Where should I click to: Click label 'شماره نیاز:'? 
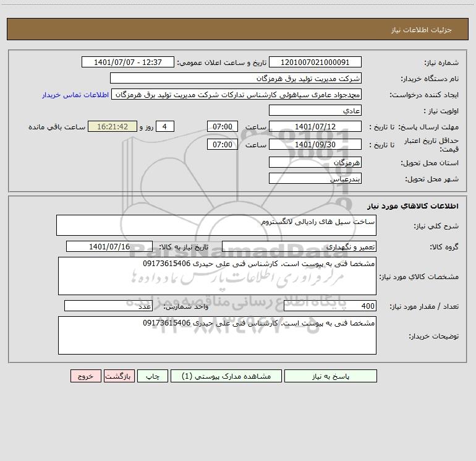coord(441,63)
